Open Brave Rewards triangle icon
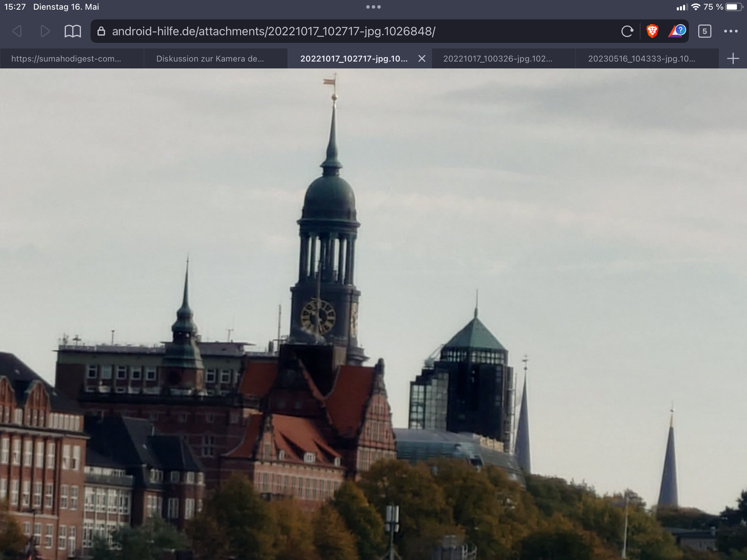Image resolution: width=747 pixels, height=560 pixels. click(677, 31)
